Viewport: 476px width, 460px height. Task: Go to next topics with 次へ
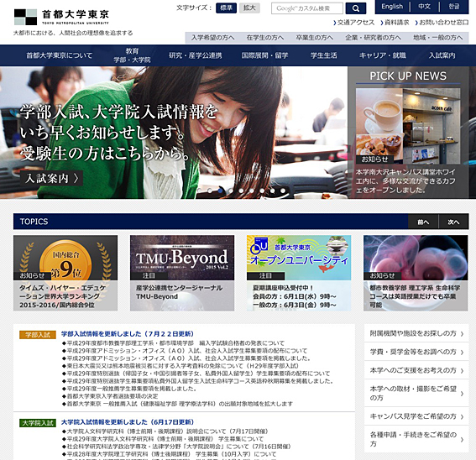pyautogui.click(x=453, y=222)
